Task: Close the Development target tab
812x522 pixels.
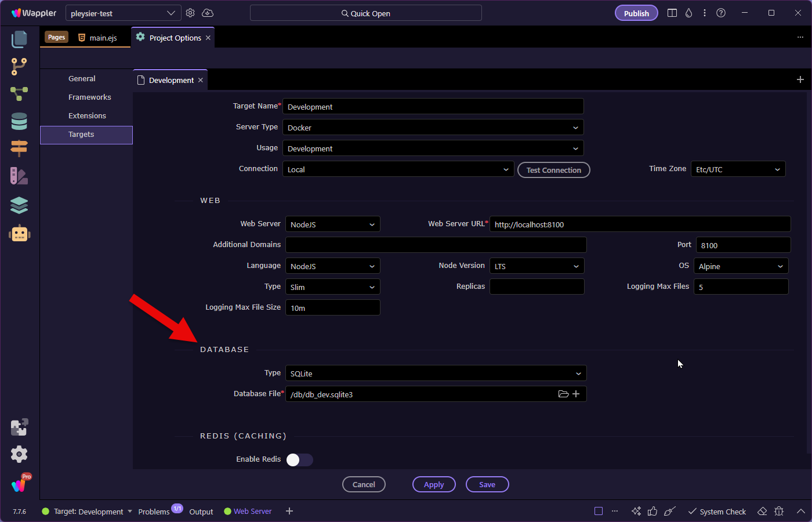Action: point(201,80)
